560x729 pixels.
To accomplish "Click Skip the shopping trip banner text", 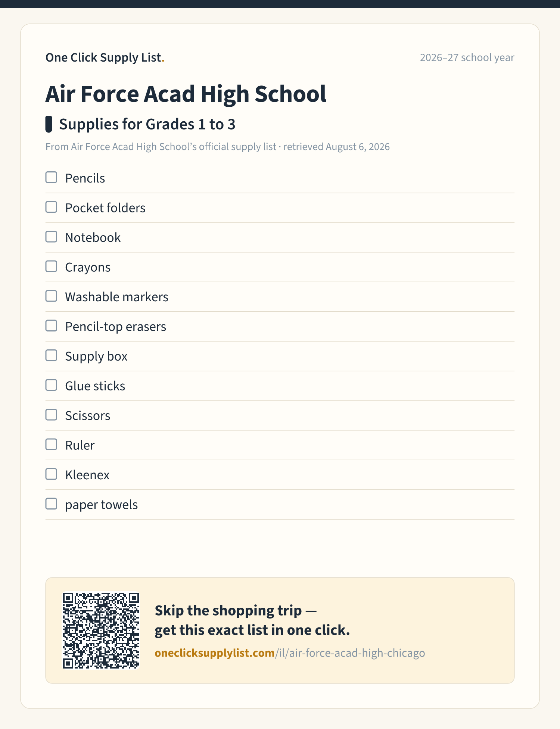I will (252, 620).
